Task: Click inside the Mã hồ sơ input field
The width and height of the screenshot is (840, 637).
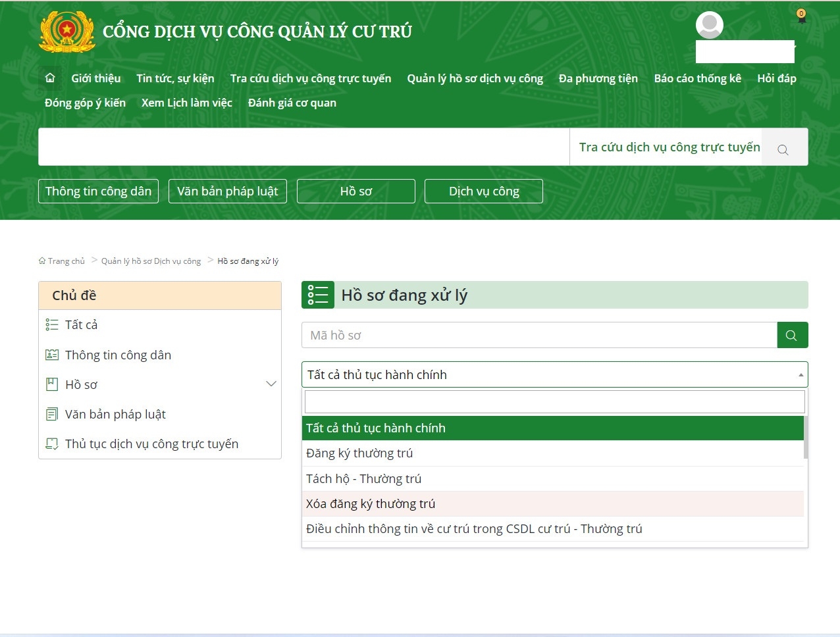Action: 461,335
